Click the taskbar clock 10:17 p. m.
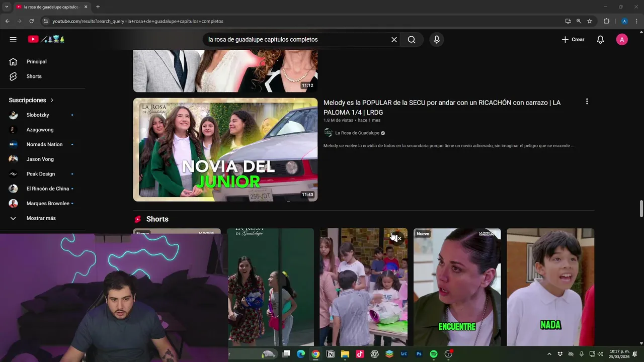Image resolution: width=644 pixels, height=362 pixels. pyautogui.click(x=619, y=354)
